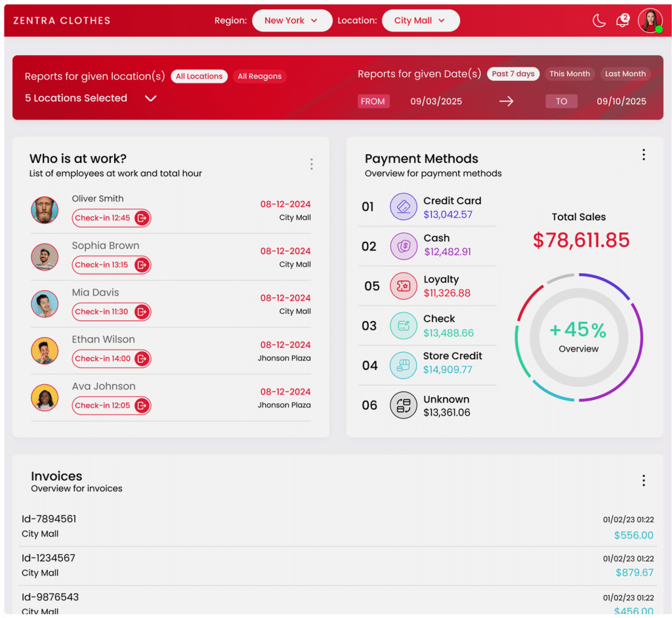Toggle the All Reagons filter chip
Viewport: 672px width, 618px height.
259,76
